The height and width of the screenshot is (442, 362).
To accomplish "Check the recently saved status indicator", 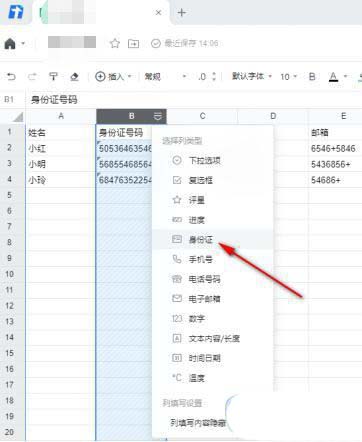I will coord(184,43).
